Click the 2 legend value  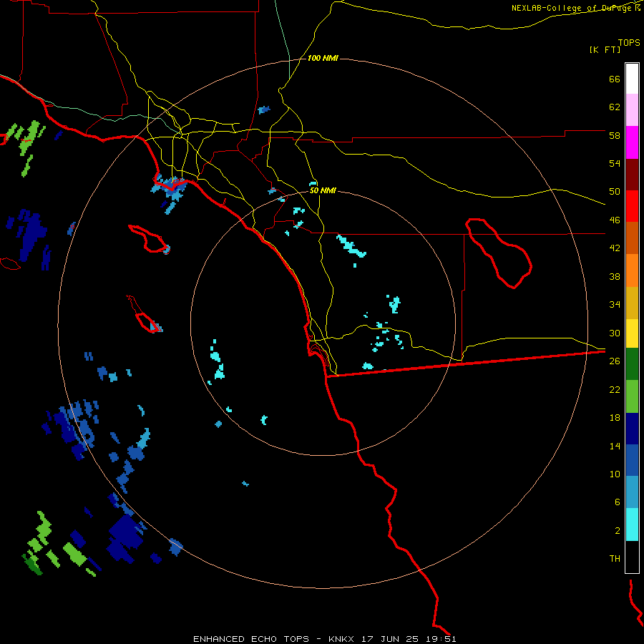[618, 531]
